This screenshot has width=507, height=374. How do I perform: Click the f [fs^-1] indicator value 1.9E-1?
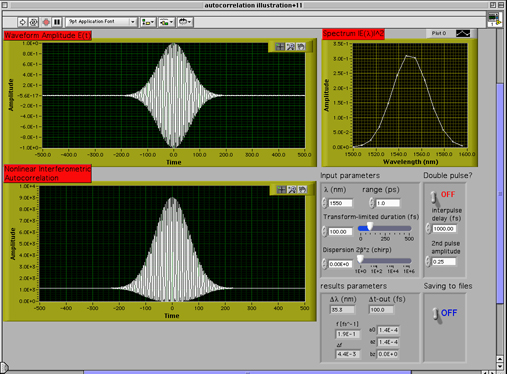[x=347, y=334]
